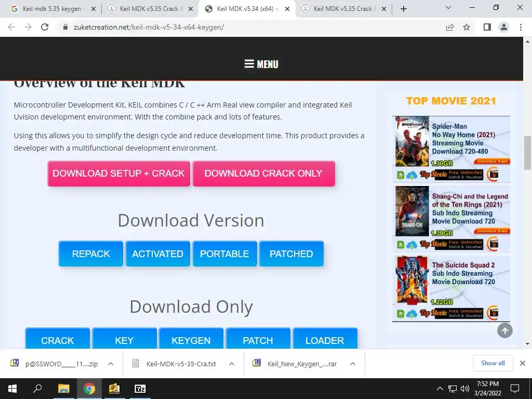Screen dimensions: 532x399
Task: Switch to the second tab 'Keil MDK v5.35 Crack'
Action: (x=150, y=9)
